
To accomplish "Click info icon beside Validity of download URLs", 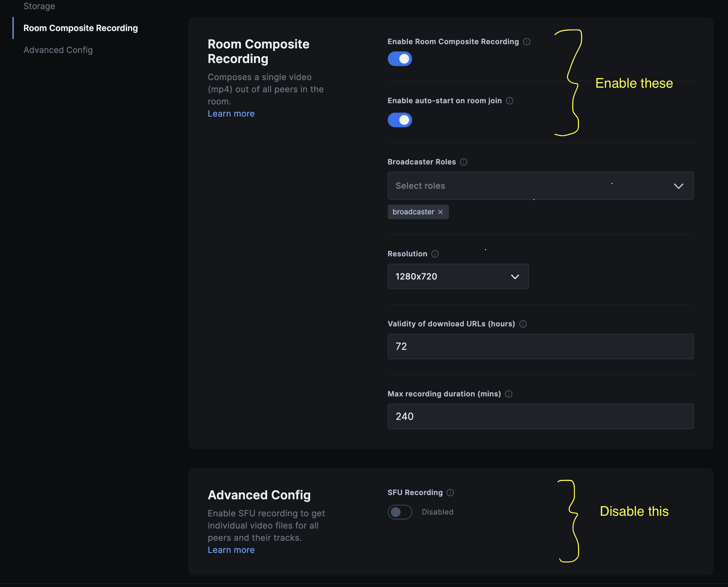I will pos(523,324).
